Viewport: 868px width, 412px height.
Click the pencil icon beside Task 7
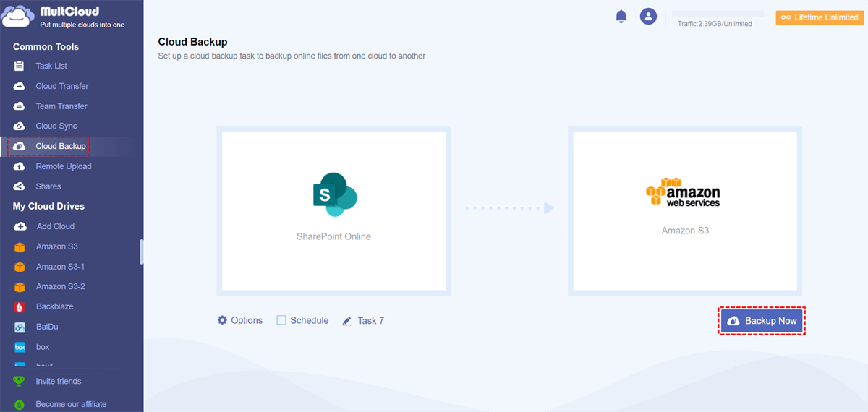pyautogui.click(x=347, y=320)
